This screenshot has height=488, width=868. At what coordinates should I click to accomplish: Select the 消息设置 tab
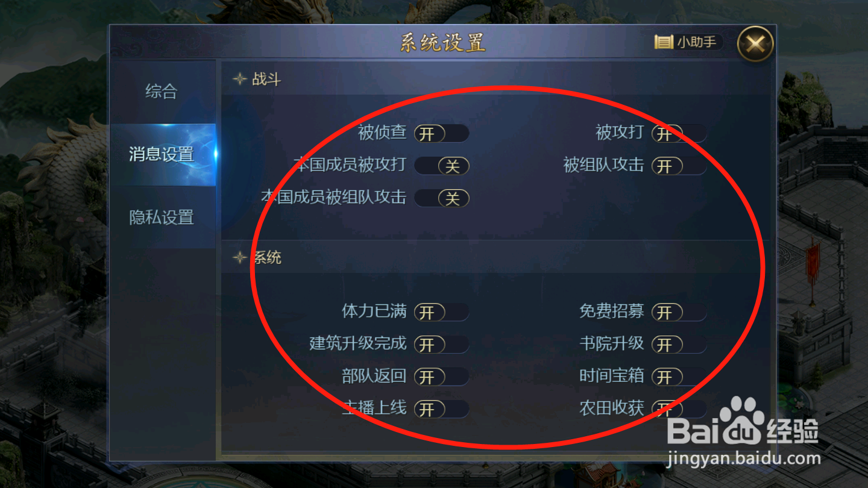tap(163, 155)
